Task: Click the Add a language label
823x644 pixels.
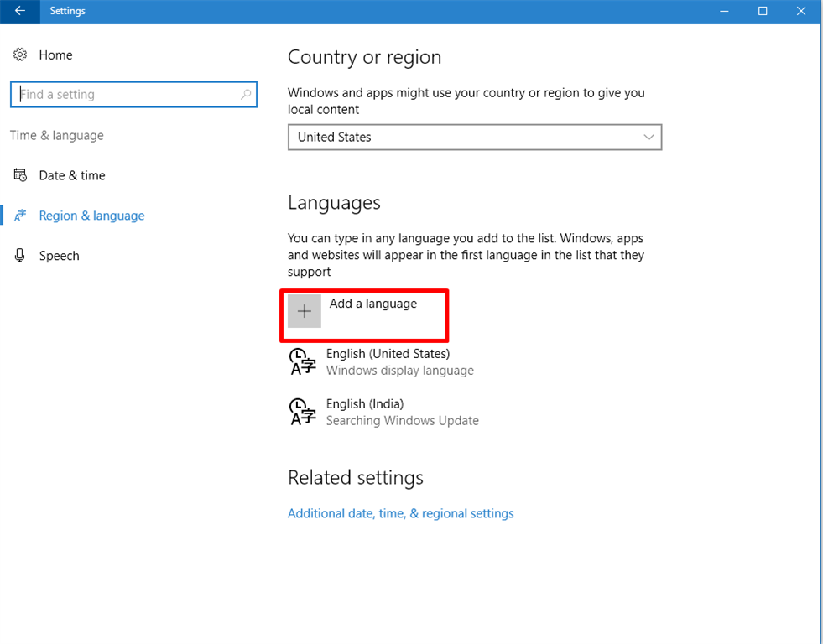Action: pos(373,304)
